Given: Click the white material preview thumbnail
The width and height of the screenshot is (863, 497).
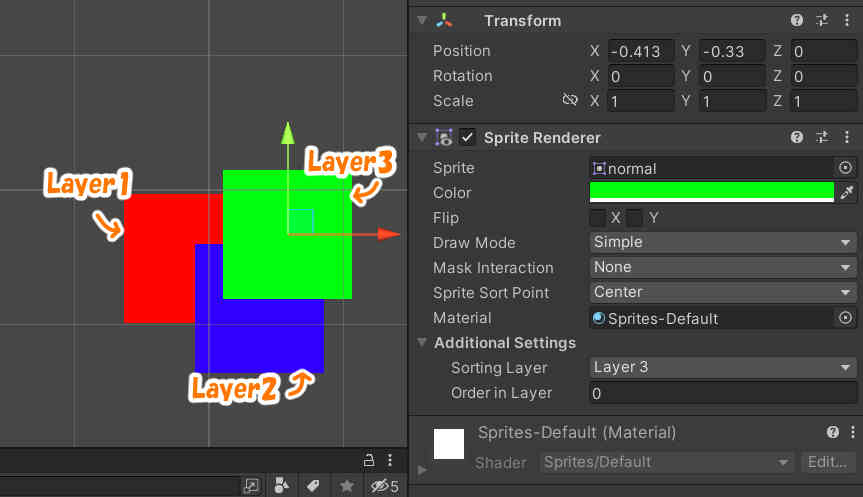Looking at the screenshot, I should click(449, 444).
